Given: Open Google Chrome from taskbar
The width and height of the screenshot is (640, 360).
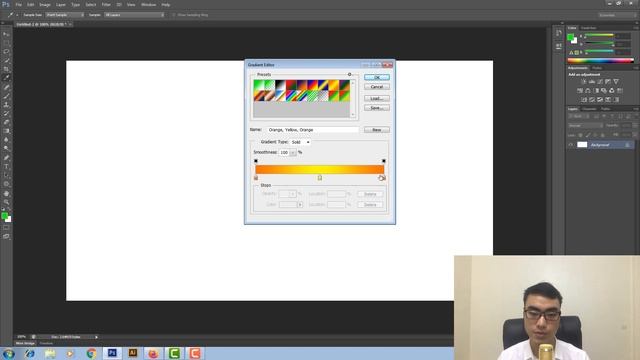Looking at the screenshot, I should point(91,353).
